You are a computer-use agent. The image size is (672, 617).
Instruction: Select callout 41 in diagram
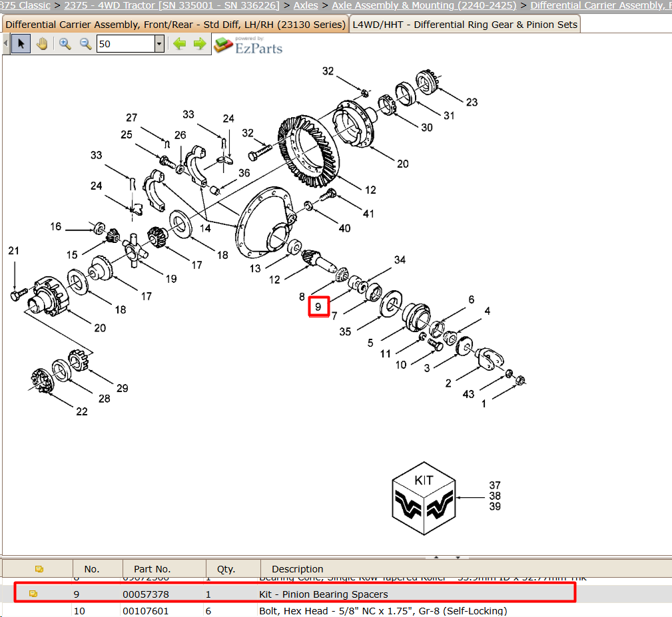pyautogui.click(x=368, y=214)
